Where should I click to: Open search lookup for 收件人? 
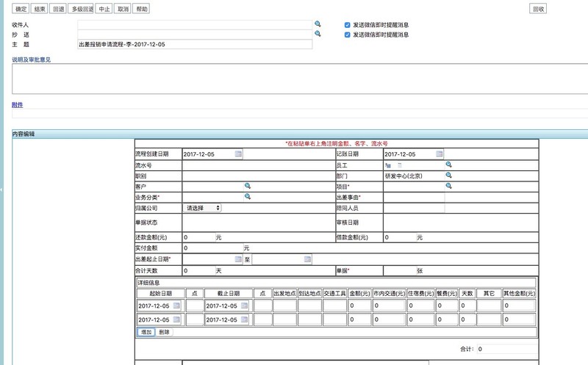[x=318, y=24]
